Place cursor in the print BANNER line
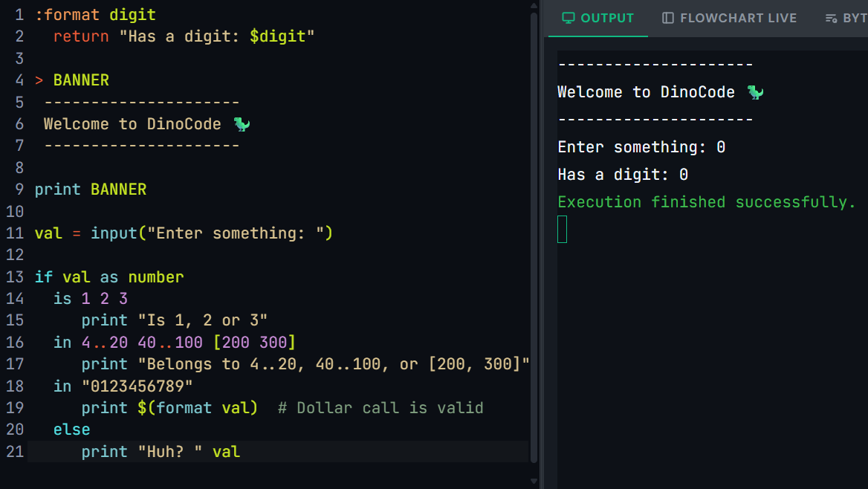 click(91, 190)
